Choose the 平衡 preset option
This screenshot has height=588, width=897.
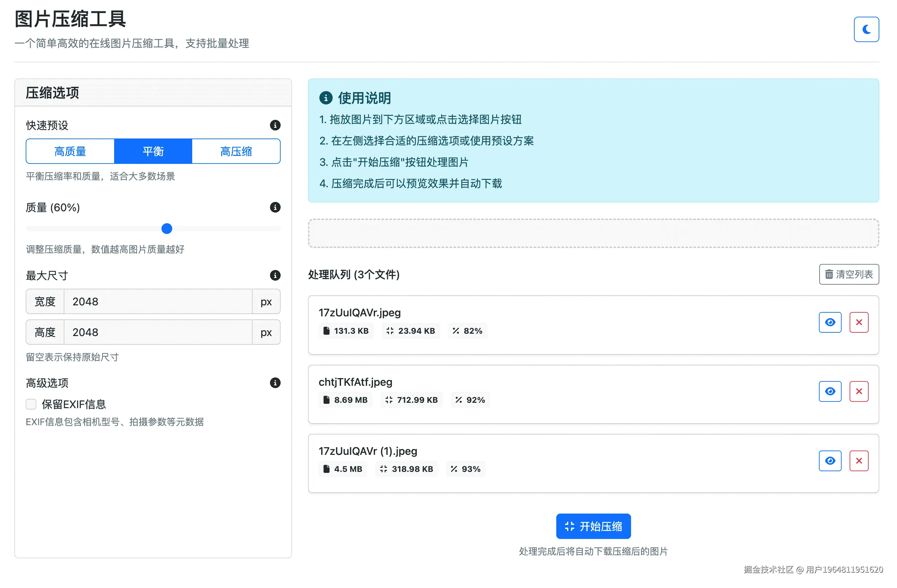153,152
